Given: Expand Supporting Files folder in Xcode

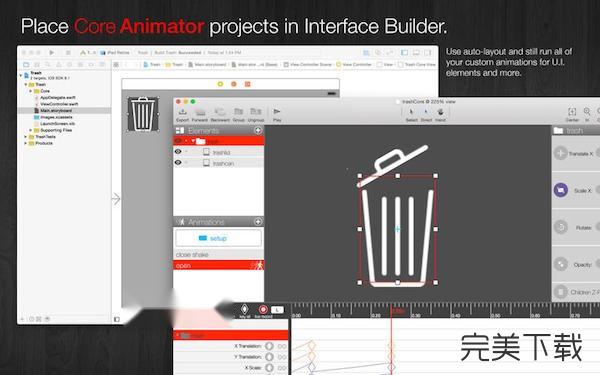Looking at the screenshot, I should [x=31, y=130].
